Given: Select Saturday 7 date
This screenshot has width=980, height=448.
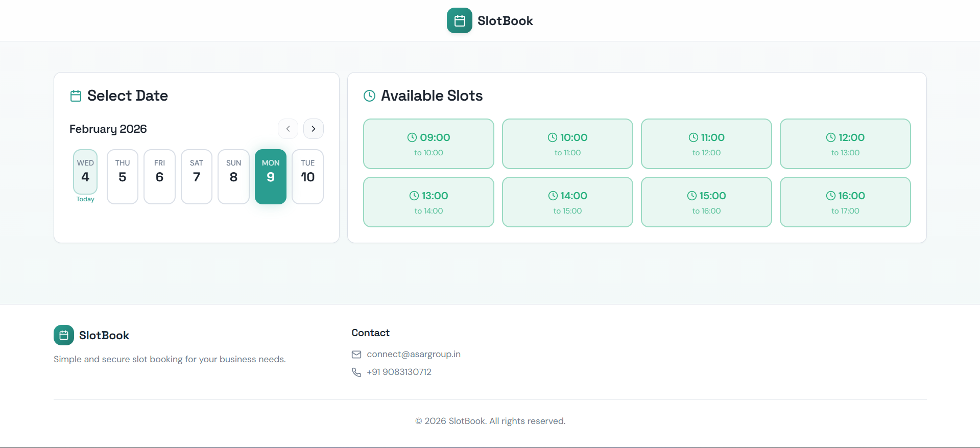Looking at the screenshot, I should tap(197, 177).
